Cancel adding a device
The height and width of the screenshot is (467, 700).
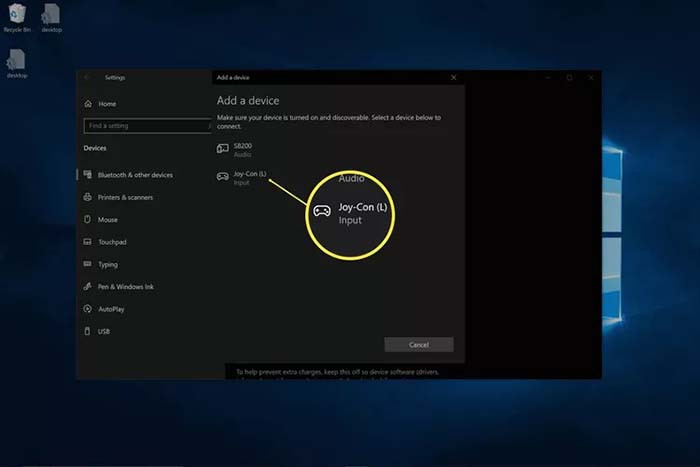click(419, 344)
